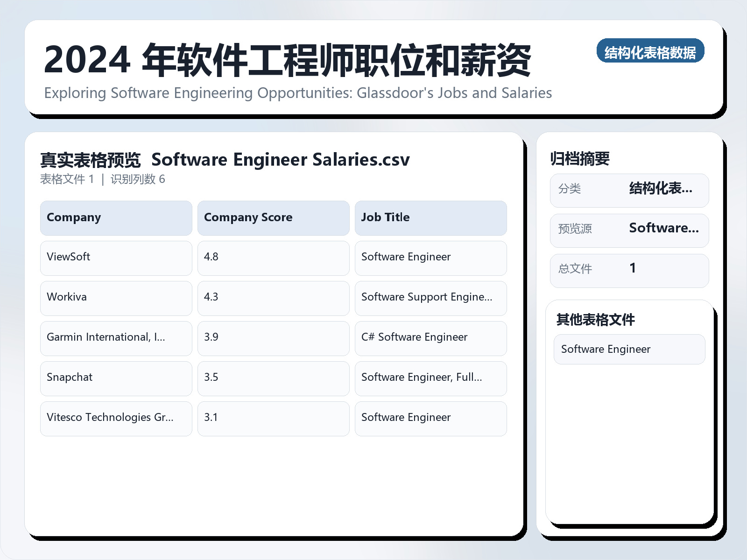Expand the truncated Garmin International entry

[116, 338]
